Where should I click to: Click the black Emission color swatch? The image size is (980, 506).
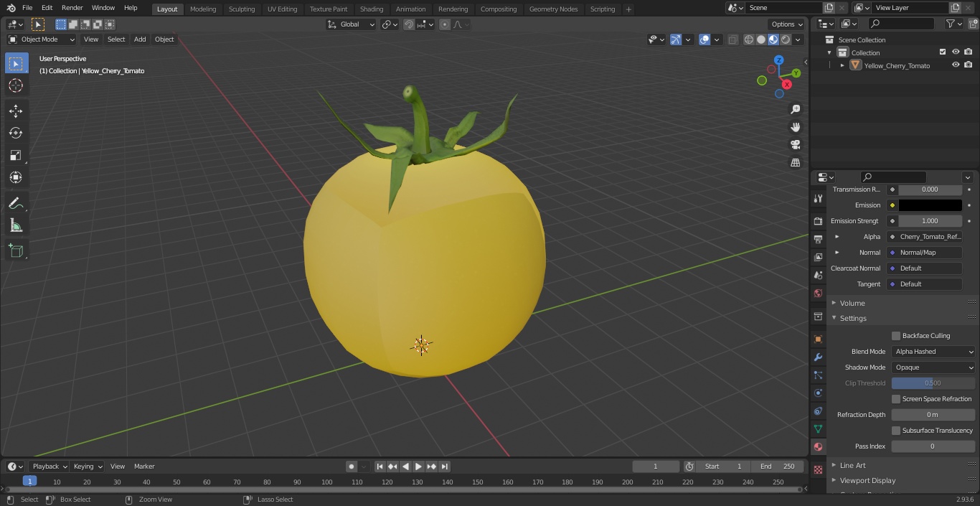[930, 205]
